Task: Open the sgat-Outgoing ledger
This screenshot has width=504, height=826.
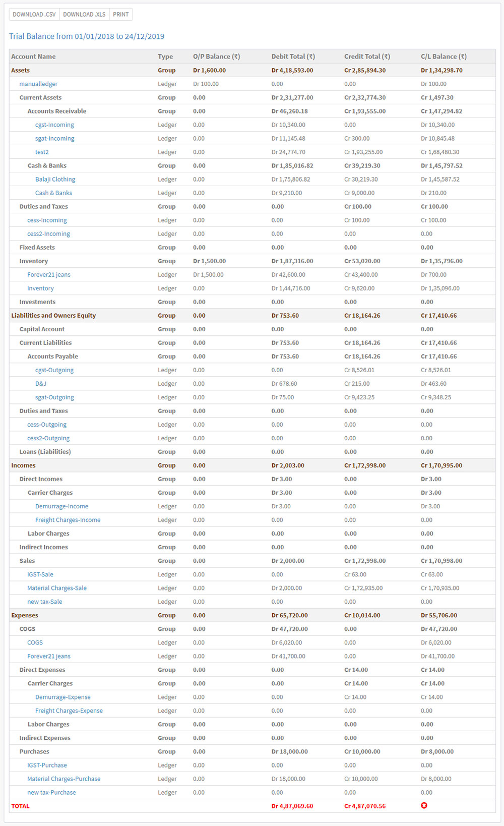Action: pyautogui.click(x=54, y=397)
